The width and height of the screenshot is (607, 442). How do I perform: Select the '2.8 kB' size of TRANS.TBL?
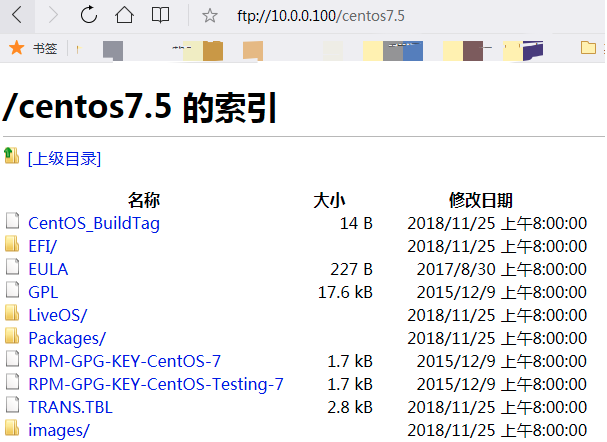[x=350, y=407]
